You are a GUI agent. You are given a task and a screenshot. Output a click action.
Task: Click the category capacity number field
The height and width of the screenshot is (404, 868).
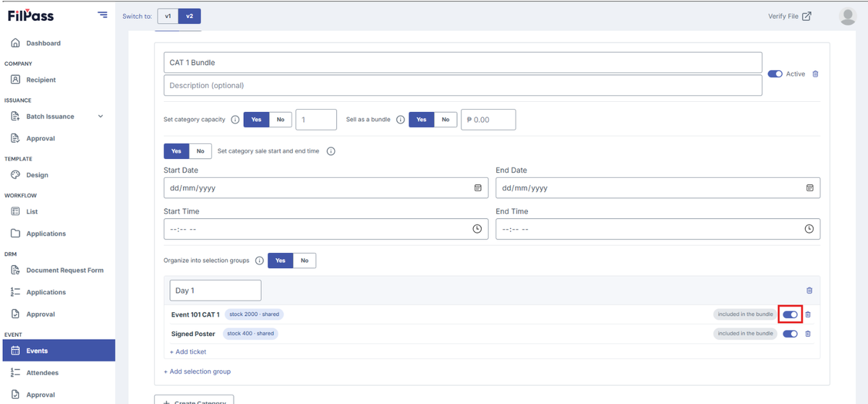[x=316, y=119]
